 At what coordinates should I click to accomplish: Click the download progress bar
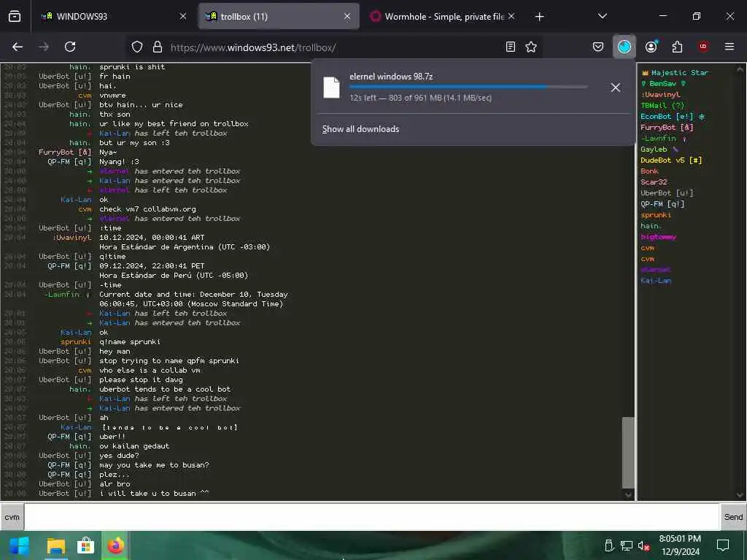click(x=468, y=87)
